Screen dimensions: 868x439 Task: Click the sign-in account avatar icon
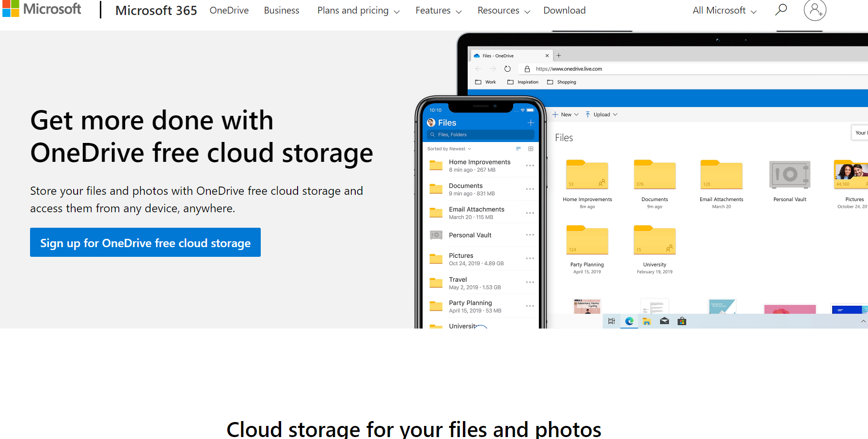pos(815,10)
